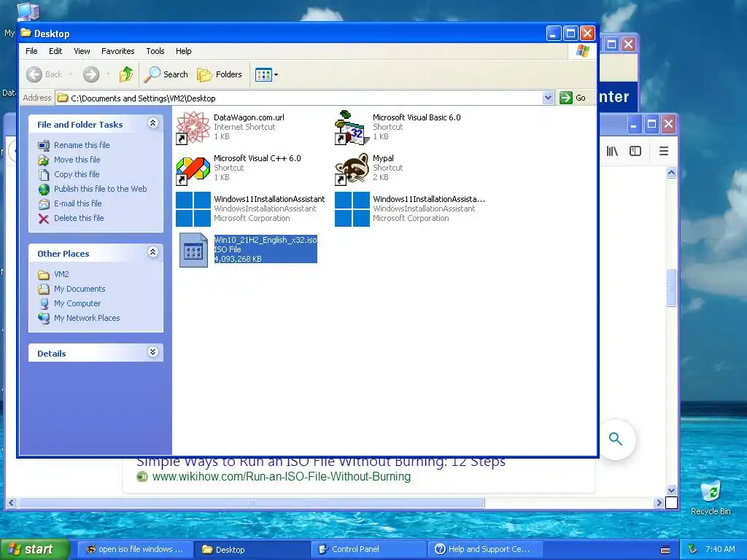Click the browser vertical scrollbar thumb
Screen dimensions: 747x560
[671, 287]
